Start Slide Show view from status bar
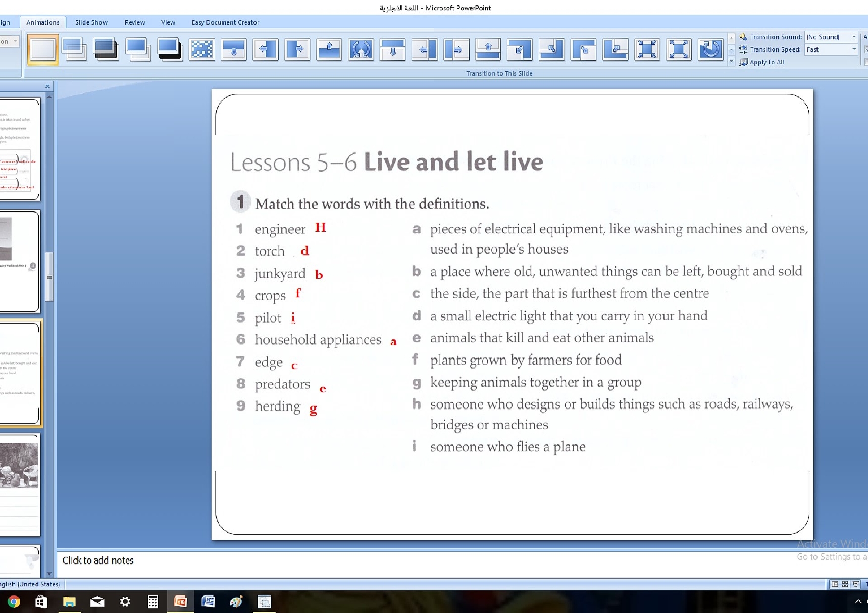868x613 pixels. point(856,584)
